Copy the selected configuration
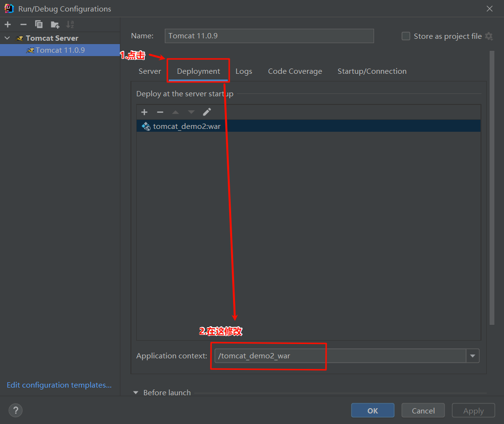 (x=38, y=24)
